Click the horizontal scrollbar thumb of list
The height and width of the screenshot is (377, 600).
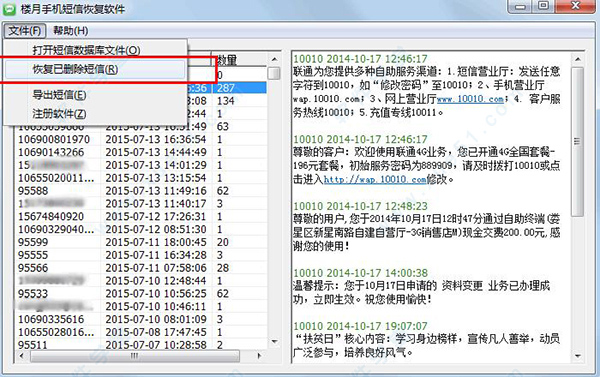coord(135,356)
